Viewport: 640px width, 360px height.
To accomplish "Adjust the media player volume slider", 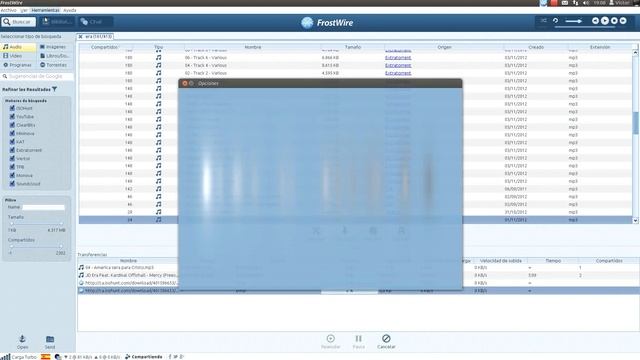I will pos(574,21).
